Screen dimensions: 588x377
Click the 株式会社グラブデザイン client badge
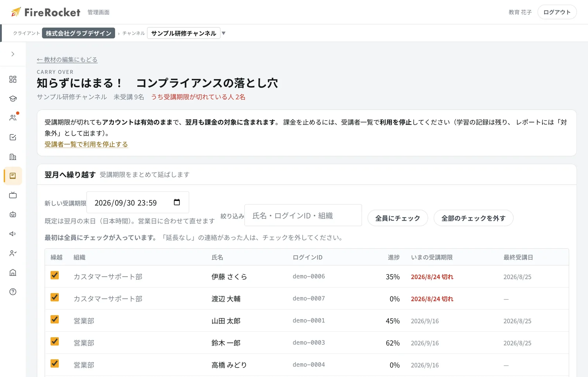pyautogui.click(x=79, y=33)
